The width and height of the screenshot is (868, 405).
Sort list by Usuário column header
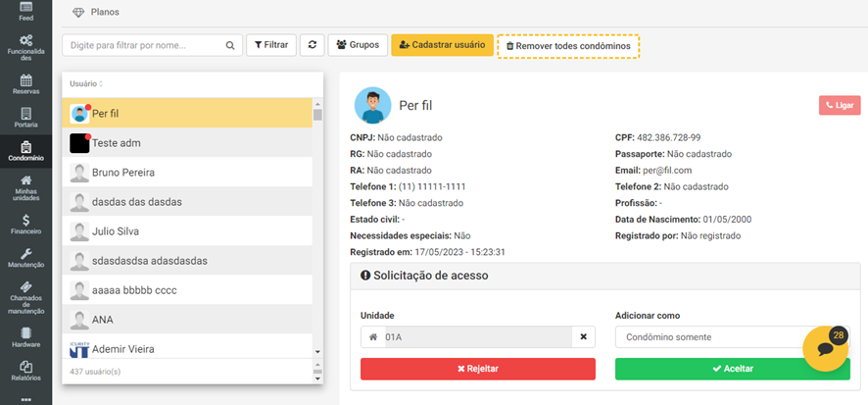pos(86,83)
